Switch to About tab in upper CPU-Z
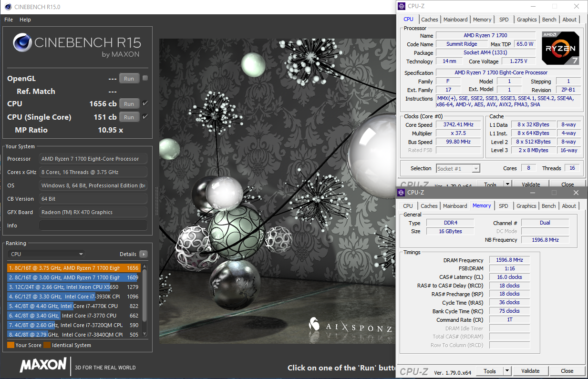588x379 pixels. click(569, 20)
